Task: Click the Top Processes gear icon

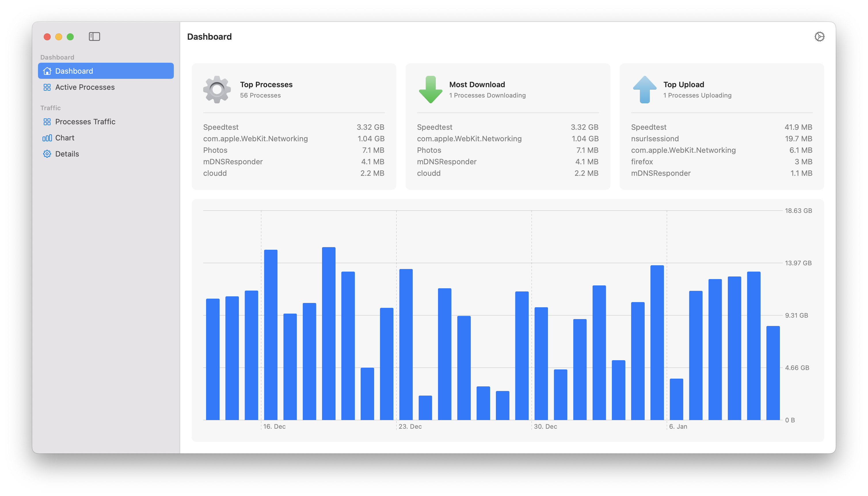Action: point(217,89)
